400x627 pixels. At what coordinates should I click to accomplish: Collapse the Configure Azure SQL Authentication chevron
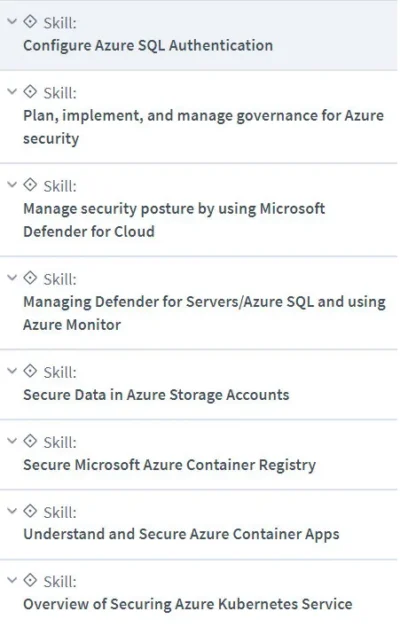[x=12, y=21]
